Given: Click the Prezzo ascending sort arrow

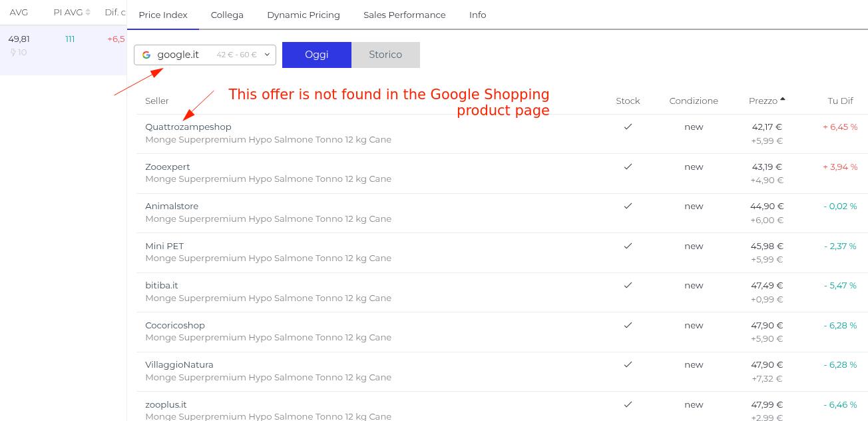Looking at the screenshot, I should tap(783, 99).
